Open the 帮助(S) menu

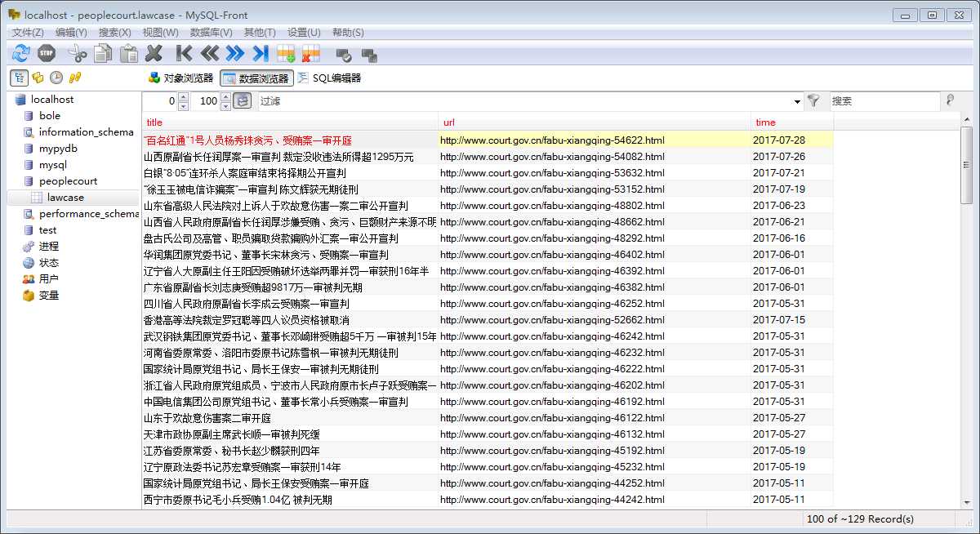click(x=348, y=32)
